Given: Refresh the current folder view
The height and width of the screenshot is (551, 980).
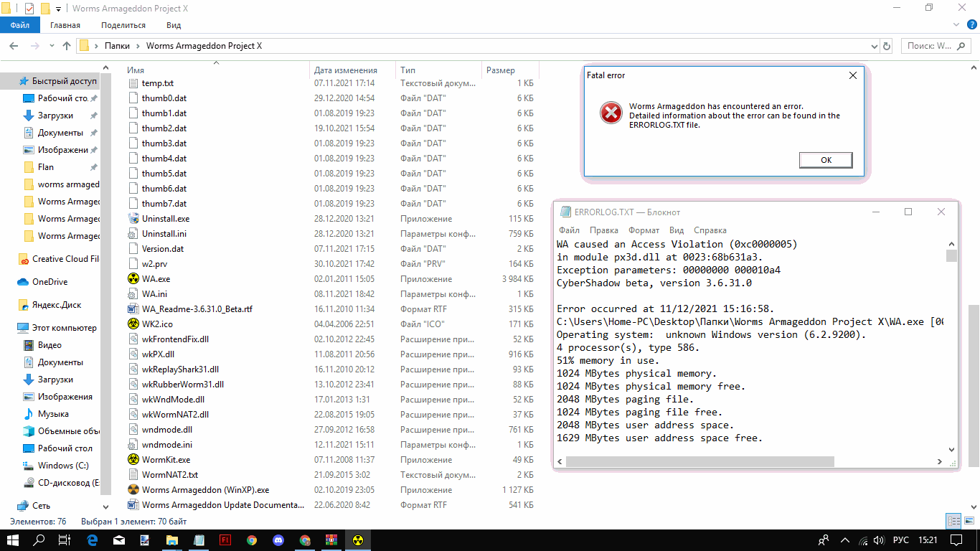Looking at the screenshot, I should point(887,46).
